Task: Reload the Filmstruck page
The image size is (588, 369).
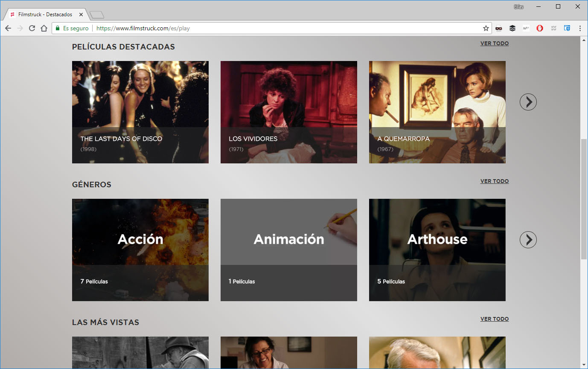Action: pyautogui.click(x=32, y=28)
